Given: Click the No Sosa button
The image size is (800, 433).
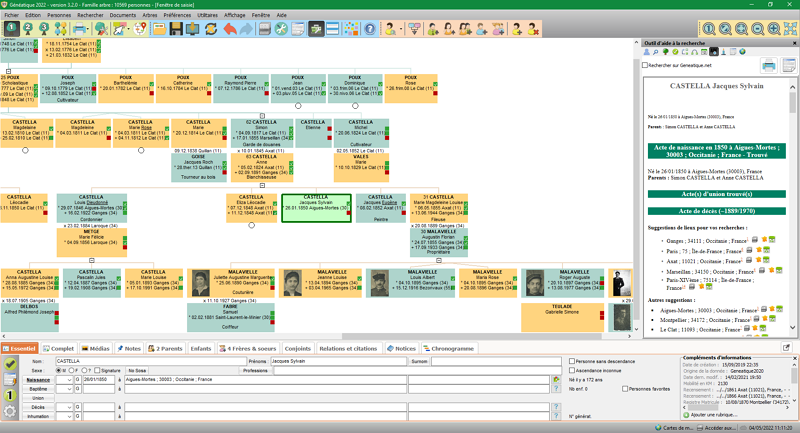Looking at the screenshot, I should [x=137, y=371].
